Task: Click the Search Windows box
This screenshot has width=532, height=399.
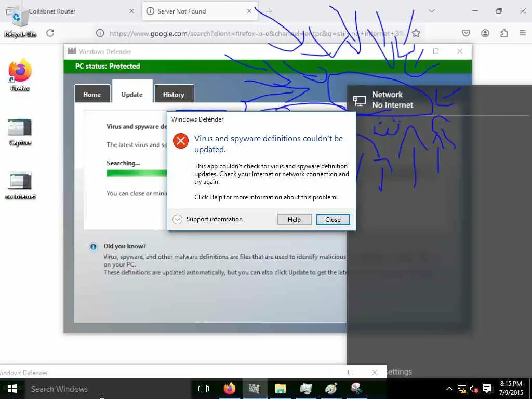Action: [x=109, y=389]
